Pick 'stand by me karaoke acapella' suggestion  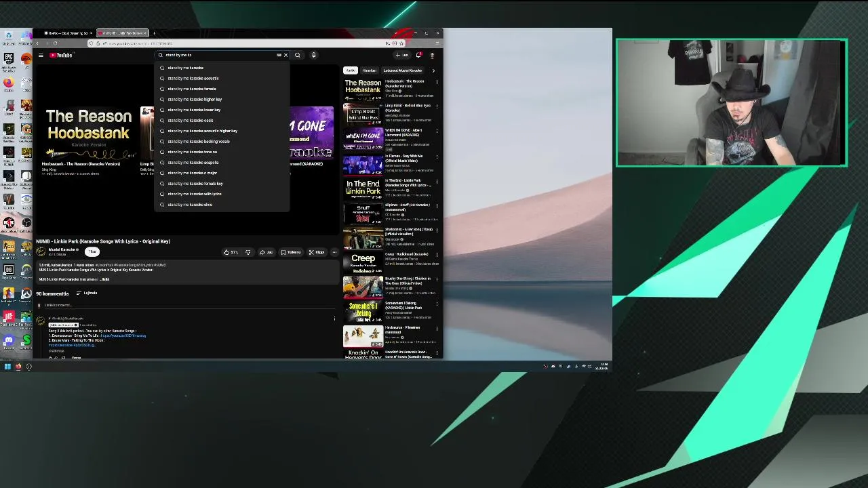[222, 162]
